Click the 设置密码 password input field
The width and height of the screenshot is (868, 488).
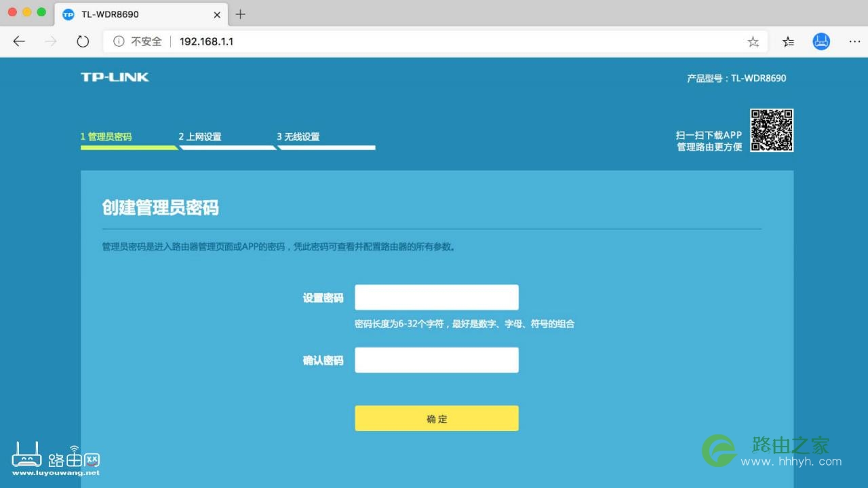click(436, 297)
